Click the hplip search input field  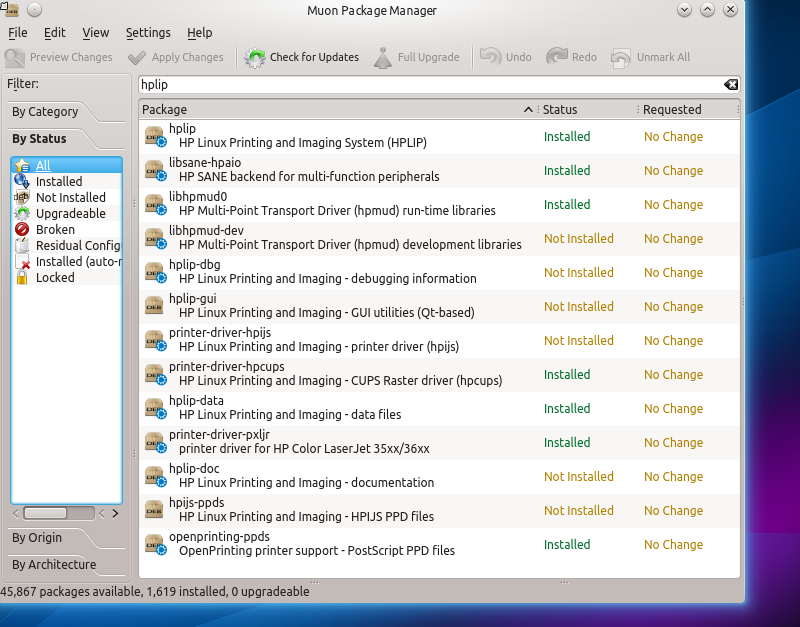tap(430, 85)
